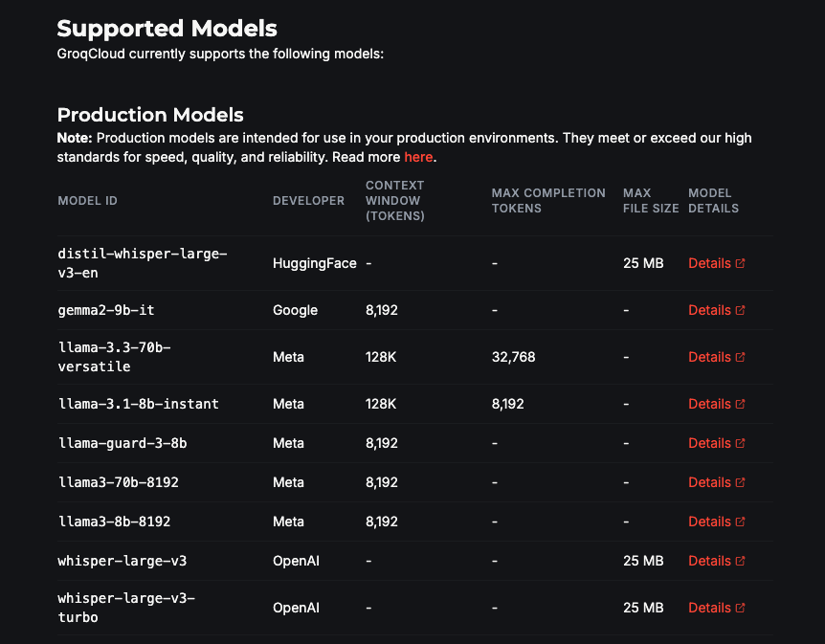This screenshot has height=644, width=825.
Task: Click 32,768 max completion tokens value
Action: click(x=514, y=357)
